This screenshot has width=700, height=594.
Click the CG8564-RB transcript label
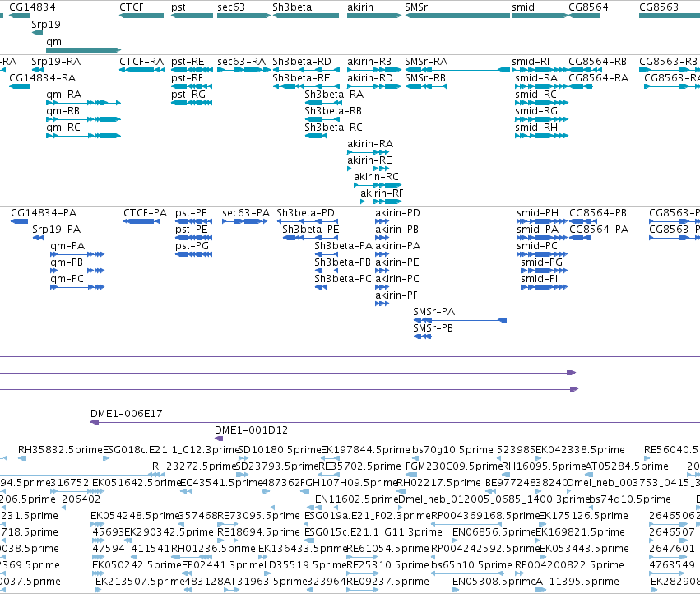[x=597, y=62]
